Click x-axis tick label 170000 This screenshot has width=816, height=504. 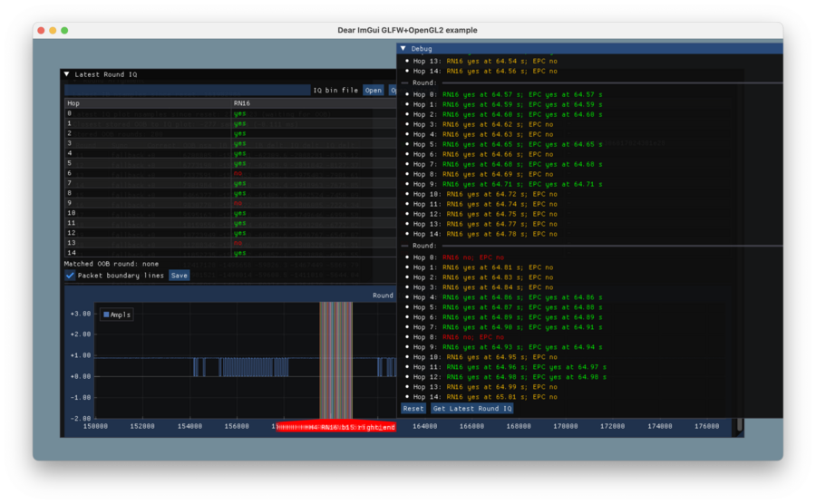(x=566, y=427)
